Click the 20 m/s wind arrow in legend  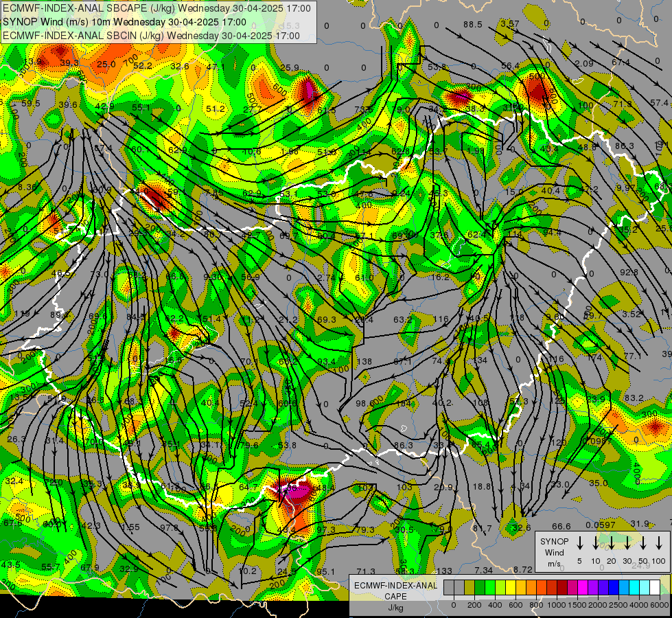pyautogui.click(x=611, y=543)
